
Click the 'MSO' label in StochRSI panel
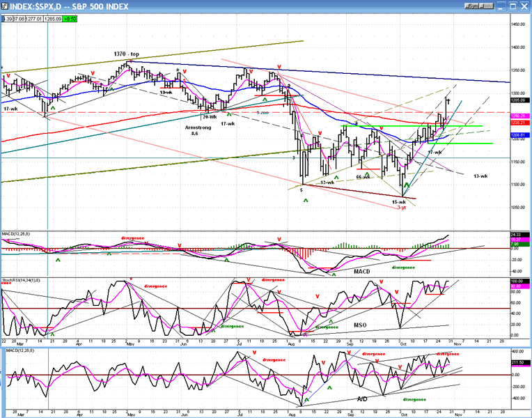coord(360,325)
